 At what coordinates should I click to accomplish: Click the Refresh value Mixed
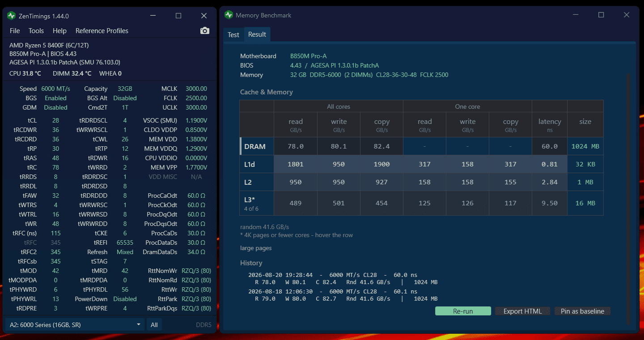(x=125, y=252)
